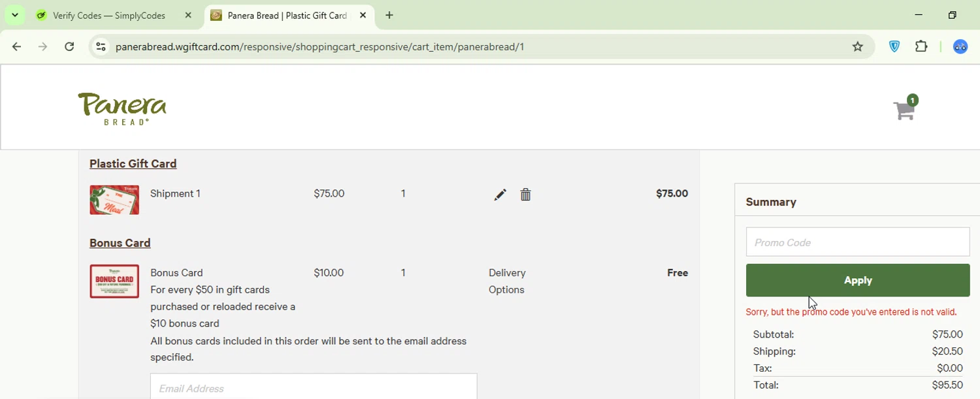Viewport: 980px width, 399px height.
Task: Open Delivery Options for Bonus Card
Action: click(507, 281)
